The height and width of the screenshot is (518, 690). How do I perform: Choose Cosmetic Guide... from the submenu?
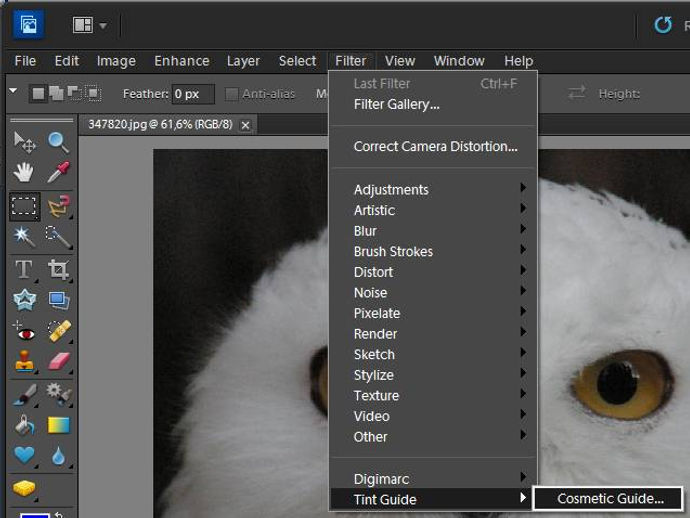pyautogui.click(x=608, y=499)
